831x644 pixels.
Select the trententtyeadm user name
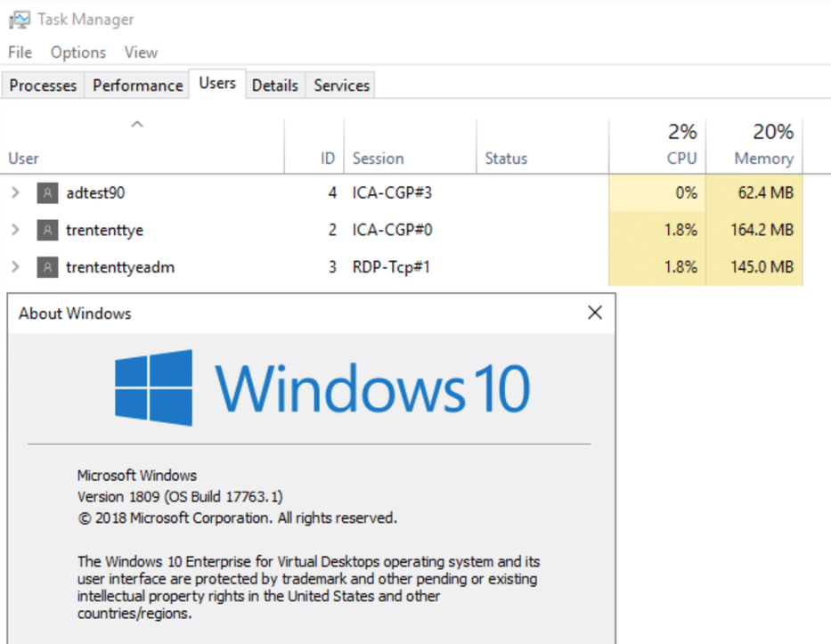point(120,267)
